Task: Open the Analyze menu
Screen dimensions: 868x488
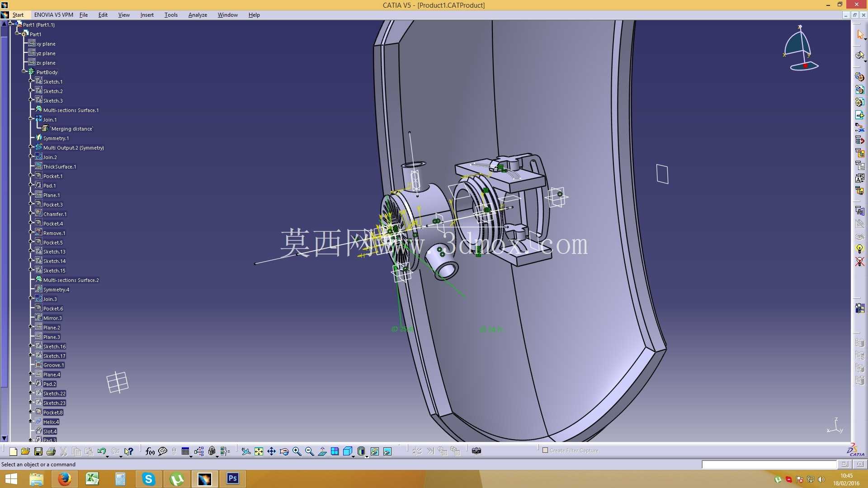Action: tap(198, 15)
